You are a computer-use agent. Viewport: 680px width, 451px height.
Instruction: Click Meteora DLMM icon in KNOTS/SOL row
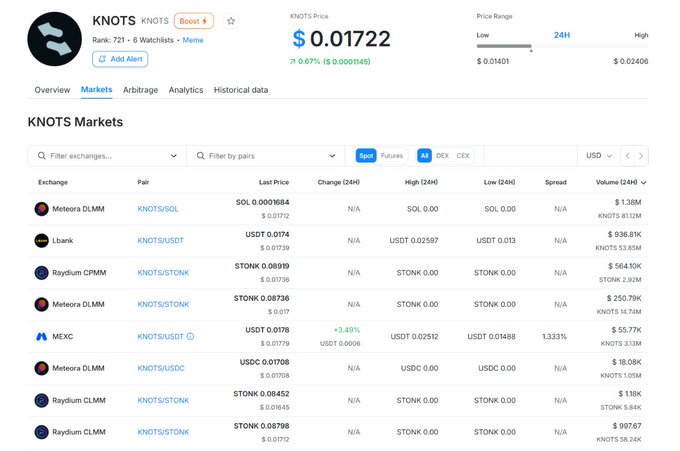(x=42, y=209)
